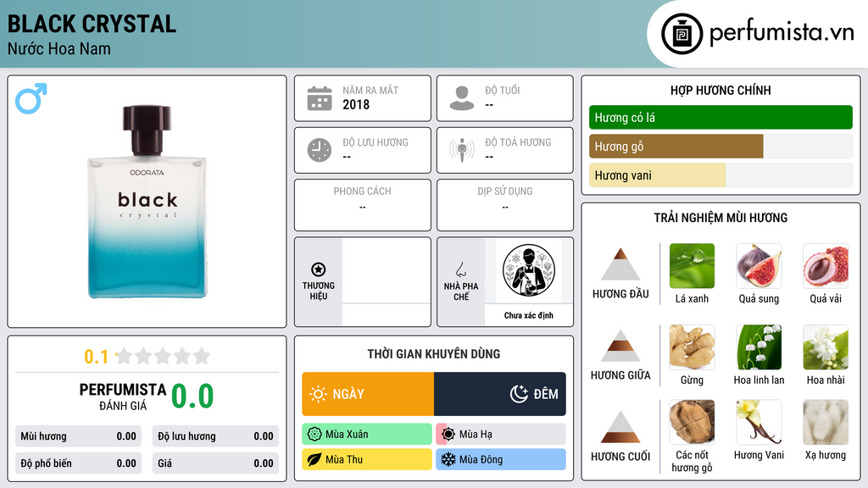868x488 pixels.
Task: Select the Quả sung fig note image
Action: coord(759,266)
